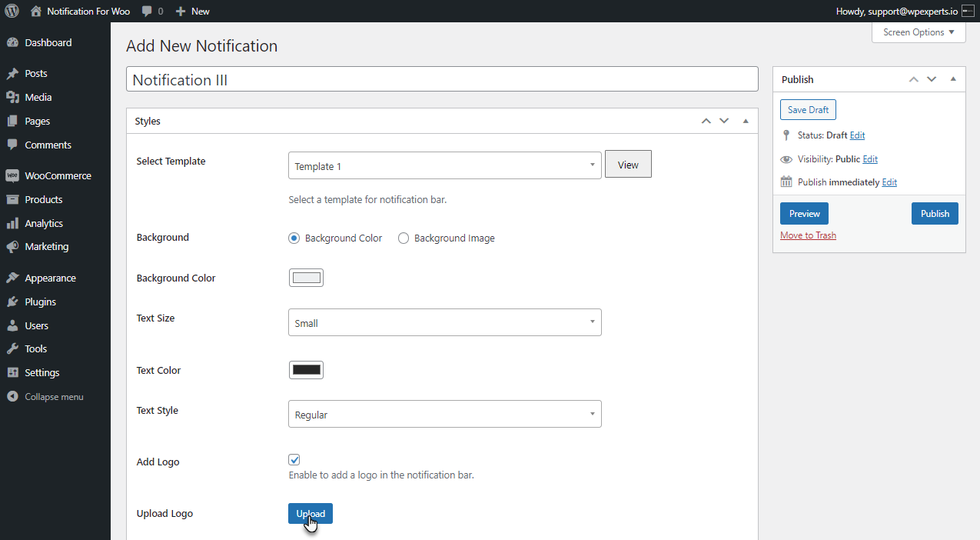This screenshot has height=540, width=980.
Task: Edit the Visibility Public link
Action: [x=870, y=159]
